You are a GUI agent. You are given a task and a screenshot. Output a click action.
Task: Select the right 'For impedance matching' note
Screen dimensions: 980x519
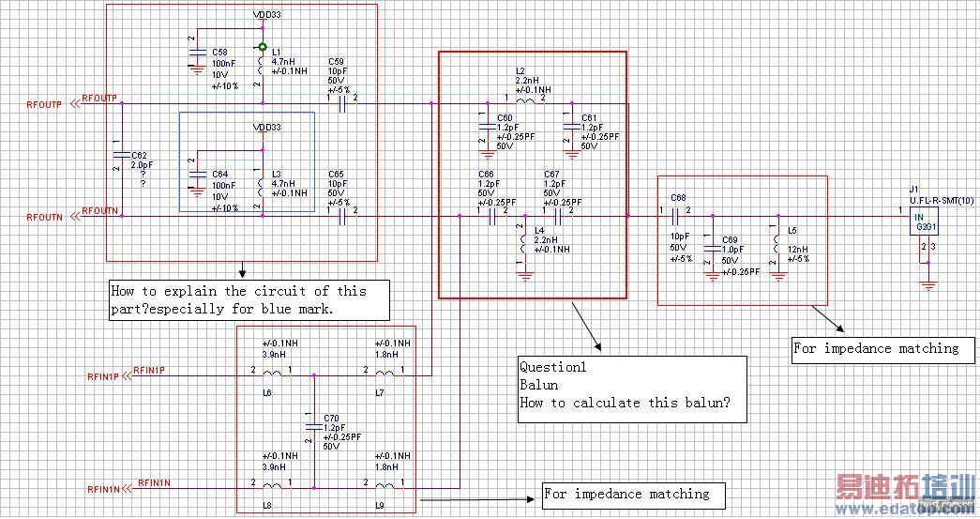pyautogui.click(x=882, y=349)
